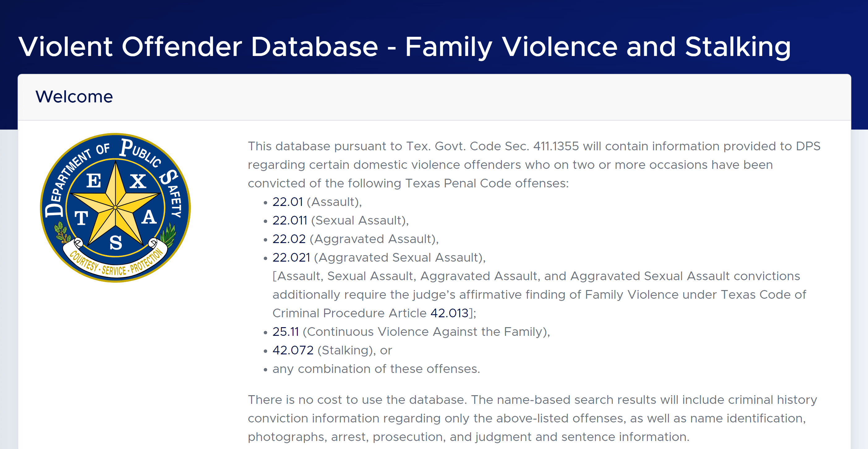Open the 22.01 Assault statute link
868x449 pixels.
click(x=288, y=202)
